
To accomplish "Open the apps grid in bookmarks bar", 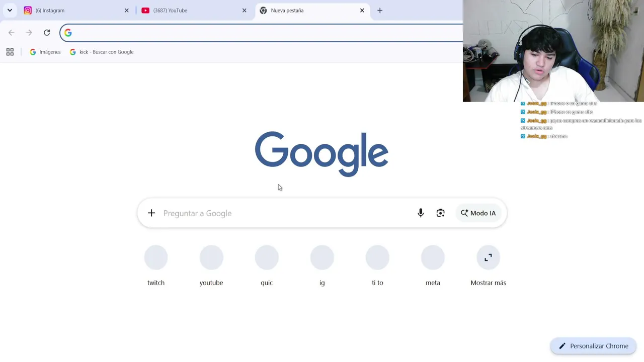I will pyautogui.click(x=10, y=52).
